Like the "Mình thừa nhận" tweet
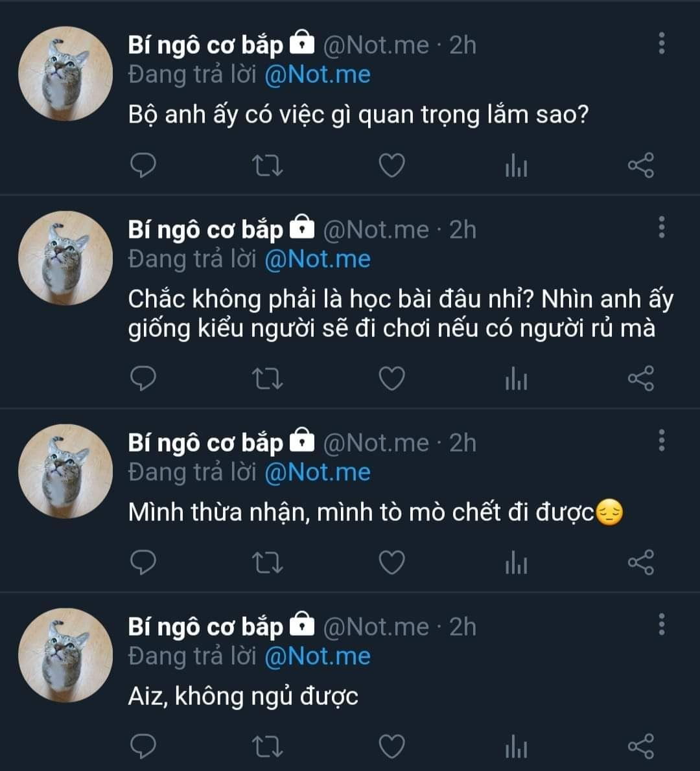 pos(391,562)
